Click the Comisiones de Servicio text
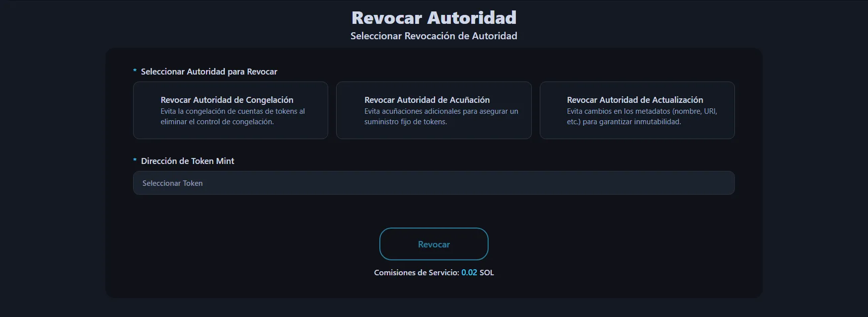The width and height of the screenshot is (868, 317). (416, 272)
